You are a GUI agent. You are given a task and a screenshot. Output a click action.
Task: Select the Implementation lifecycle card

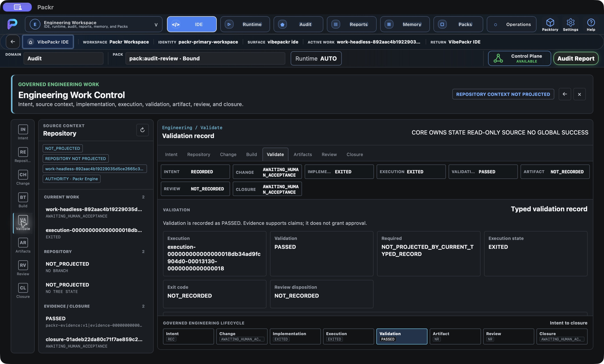(295, 336)
